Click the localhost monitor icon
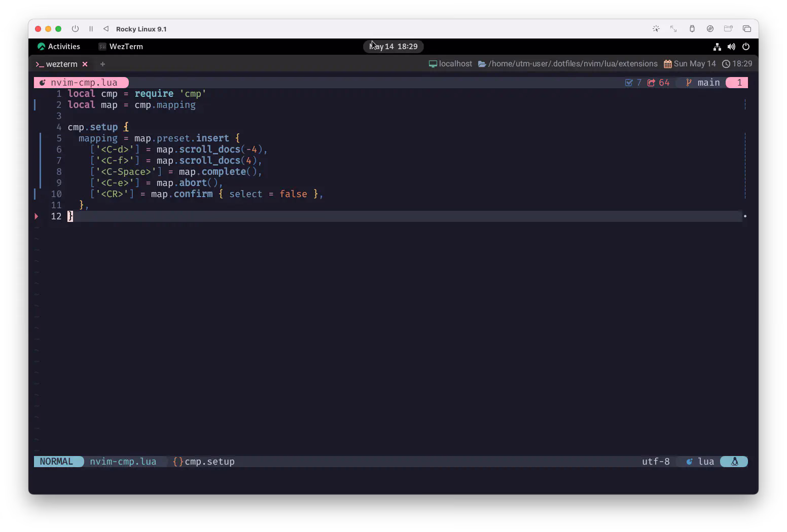Screen dimensions: 787x532 pyautogui.click(x=433, y=64)
